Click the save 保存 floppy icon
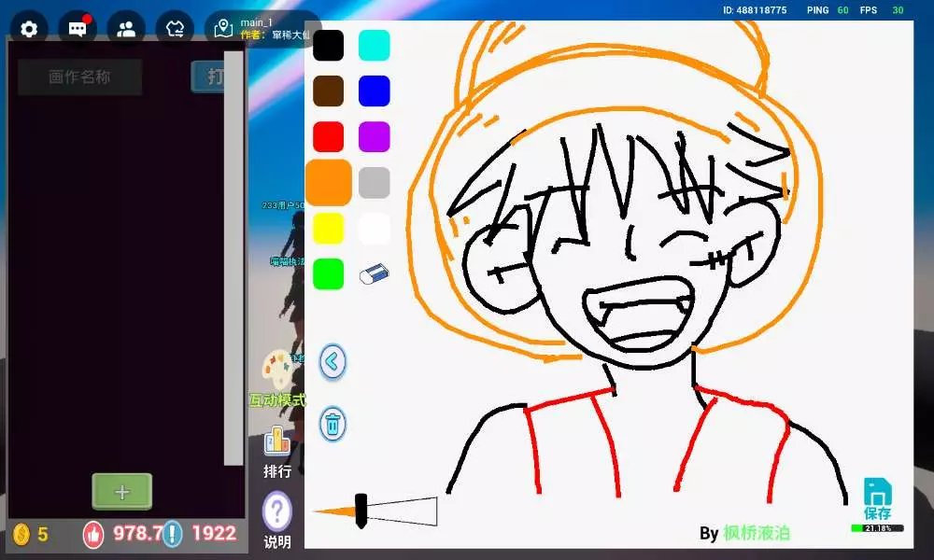 point(877,498)
